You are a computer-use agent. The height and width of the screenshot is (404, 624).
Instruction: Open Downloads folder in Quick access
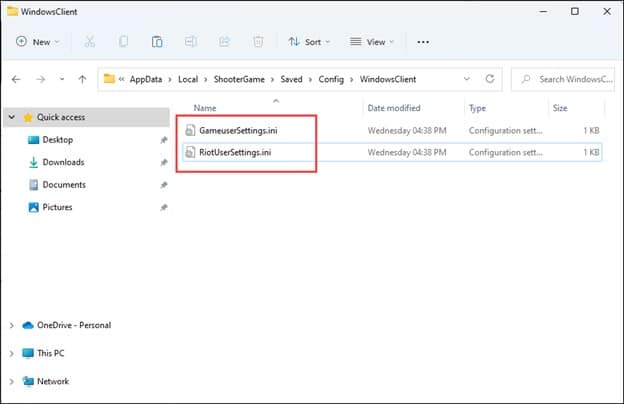click(63, 162)
